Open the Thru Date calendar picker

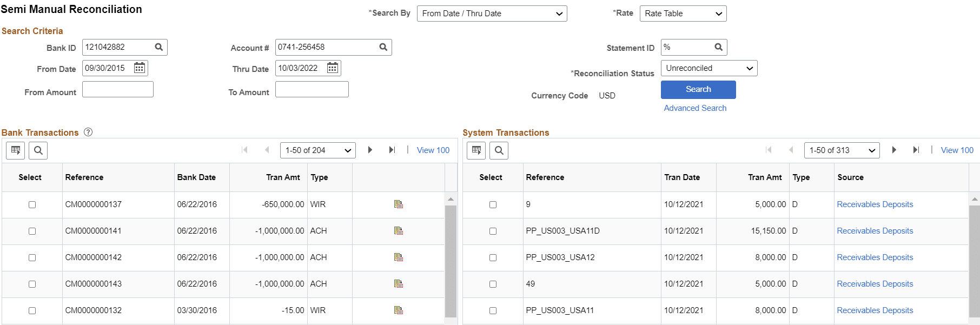333,68
